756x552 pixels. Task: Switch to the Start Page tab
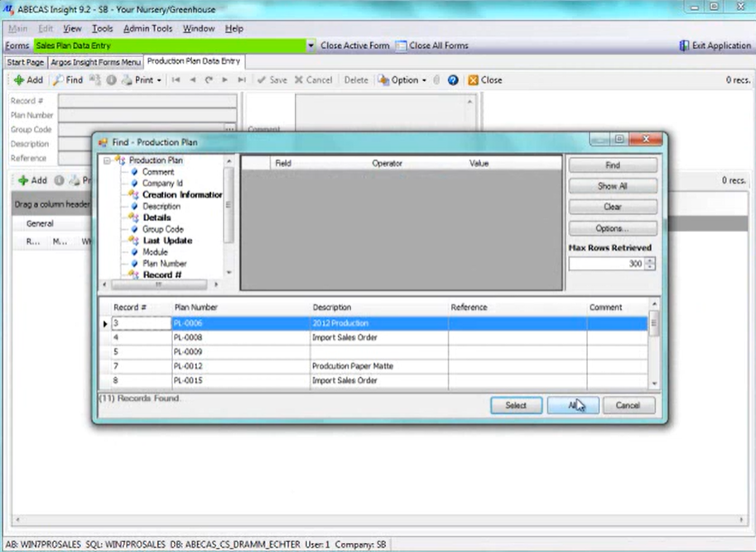click(x=25, y=61)
